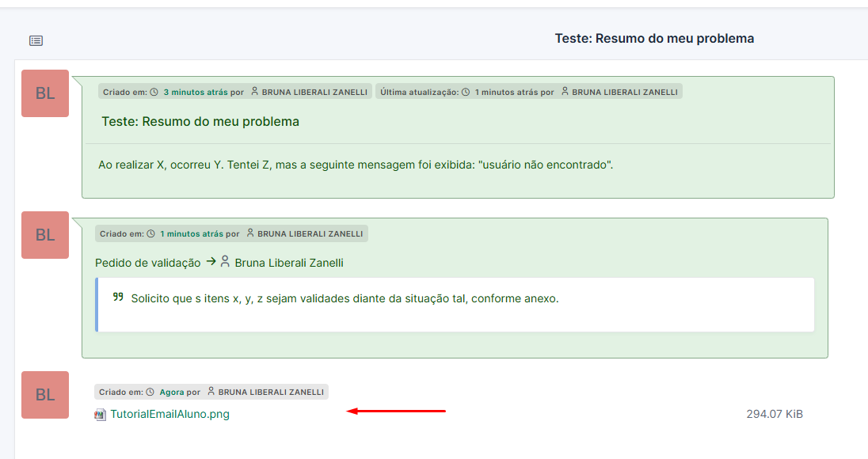Image resolution: width=868 pixels, height=459 pixels.
Task: Click the 294.07 KiB file size label
Action: pos(775,414)
